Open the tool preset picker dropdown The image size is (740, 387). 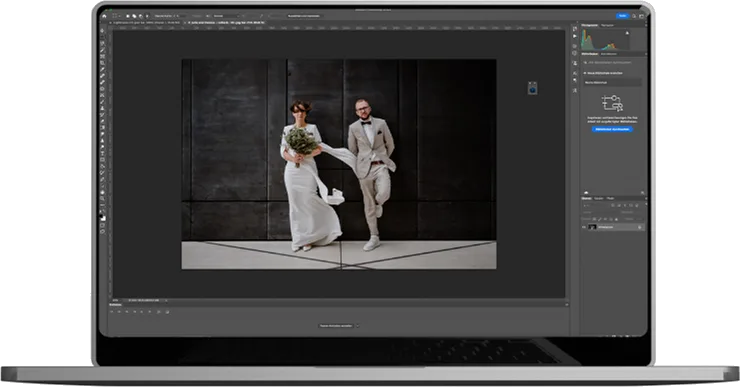click(116, 16)
